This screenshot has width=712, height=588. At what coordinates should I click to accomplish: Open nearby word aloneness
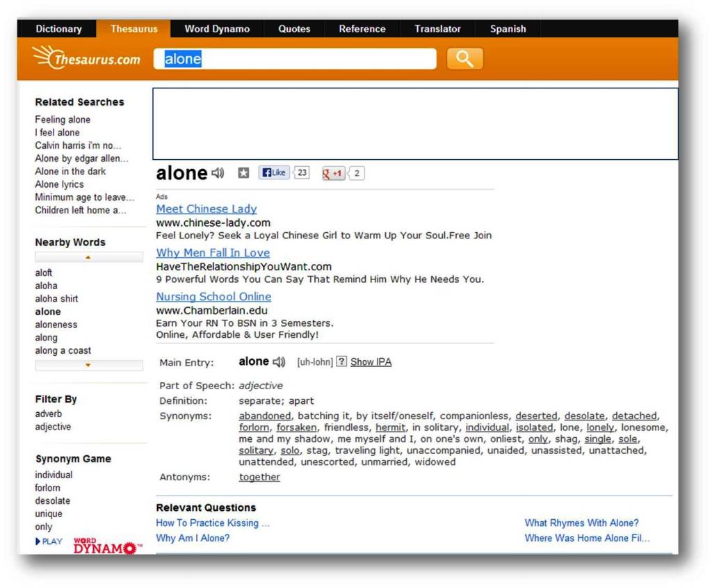pos(56,325)
